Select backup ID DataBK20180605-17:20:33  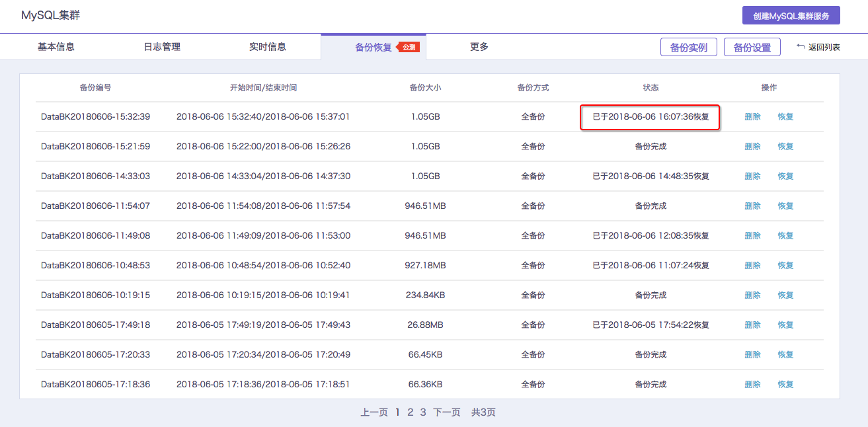pyautogui.click(x=95, y=355)
